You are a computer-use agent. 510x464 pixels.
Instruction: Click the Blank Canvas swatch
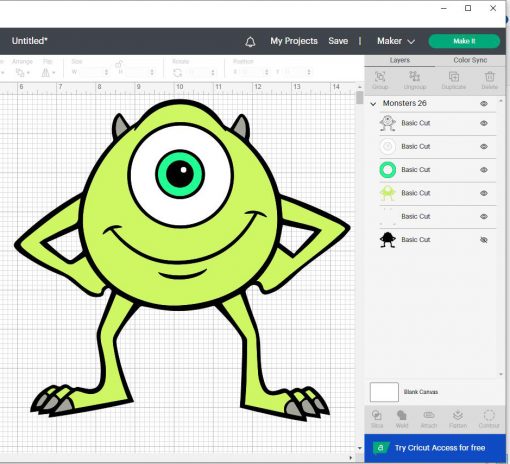pos(384,392)
